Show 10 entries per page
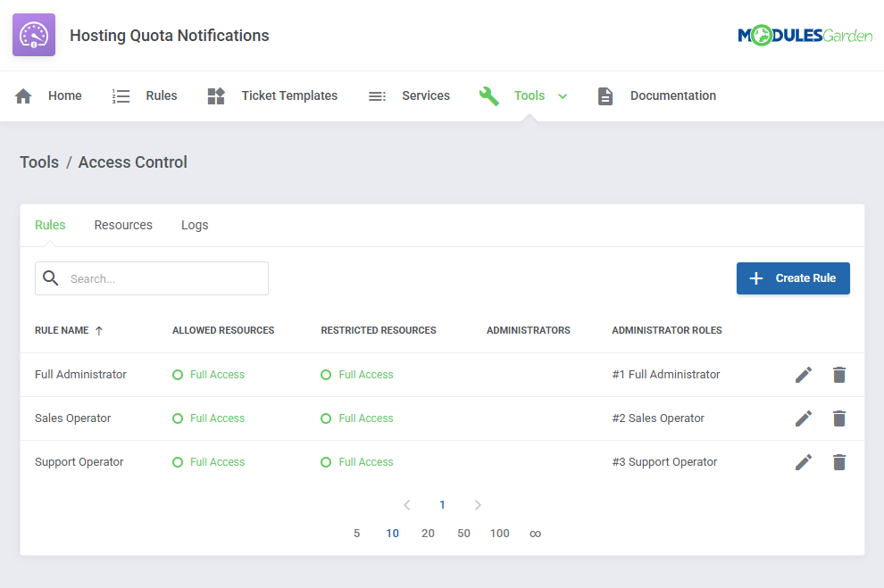884x588 pixels. click(x=392, y=534)
